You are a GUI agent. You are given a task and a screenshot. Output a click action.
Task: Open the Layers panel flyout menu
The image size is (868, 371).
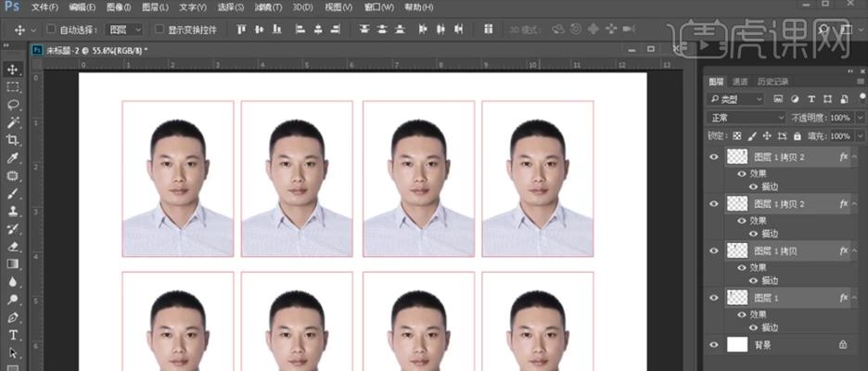point(862,82)
